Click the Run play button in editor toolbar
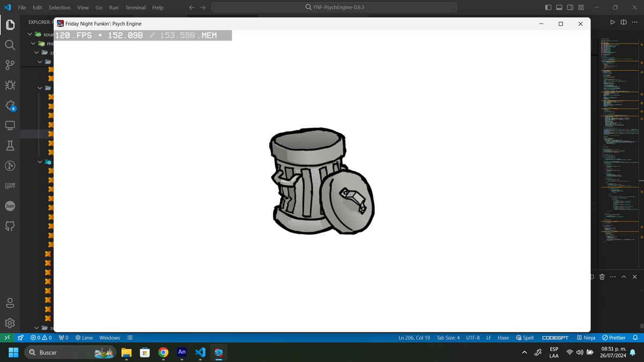 612,22
